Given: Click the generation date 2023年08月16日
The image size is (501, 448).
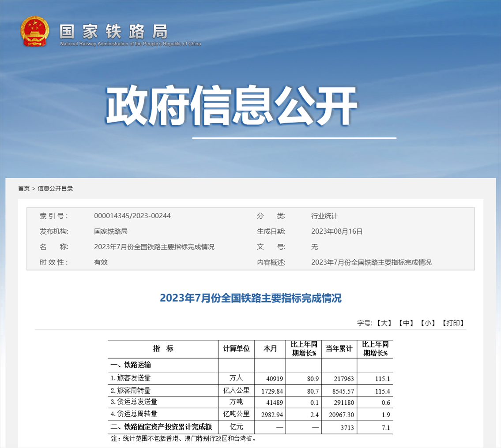Looking at the screenshot, I should (x=337, y=231).
